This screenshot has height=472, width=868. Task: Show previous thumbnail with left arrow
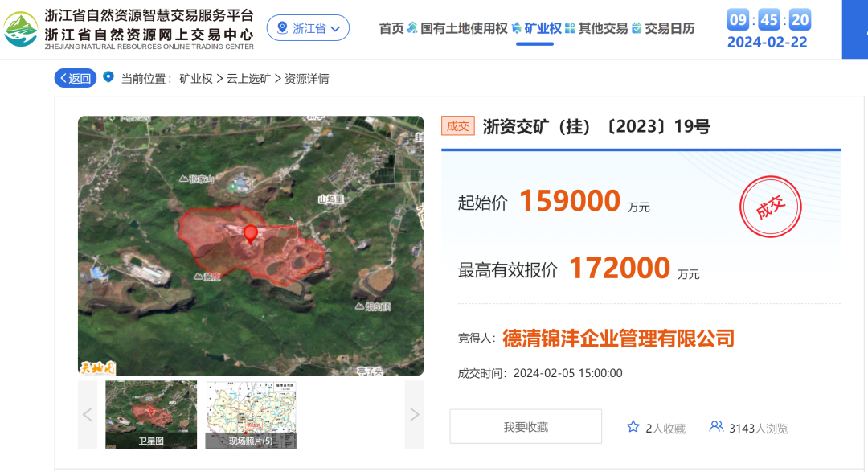click(88, 415)
